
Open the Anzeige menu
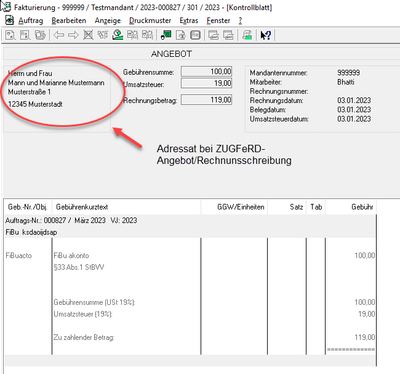(x=108, y=21)
